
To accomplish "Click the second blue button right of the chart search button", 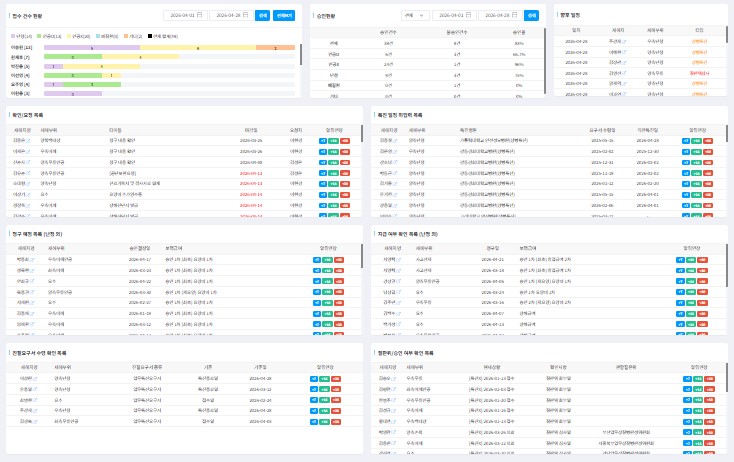I will click(x=284, y=16).
